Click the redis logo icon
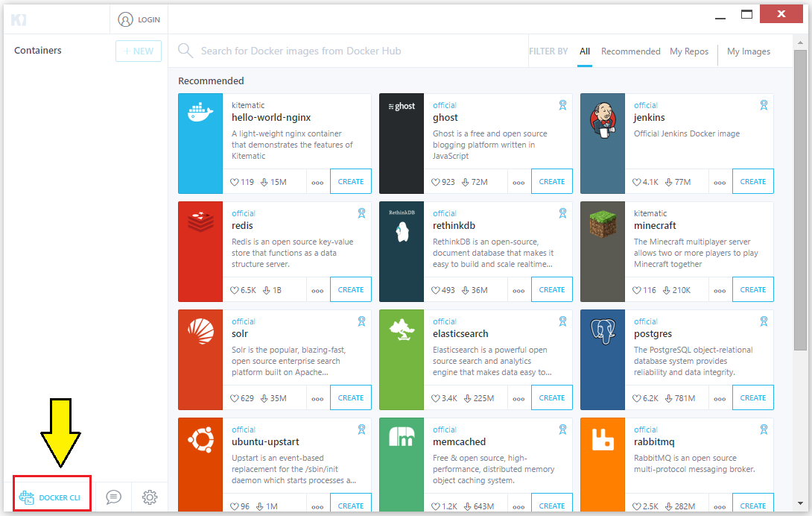Image resolution: width=812 pixels, height=516 pixels. coord(200,221)
